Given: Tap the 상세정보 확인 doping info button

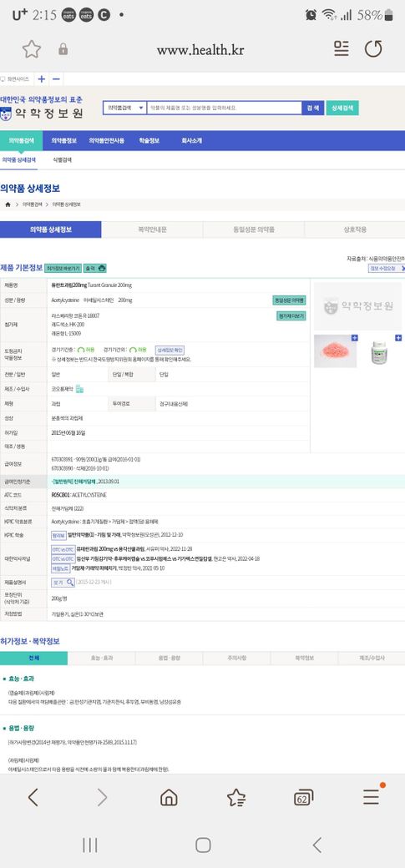Looking at the screenshot, I should tap(170, 350).
